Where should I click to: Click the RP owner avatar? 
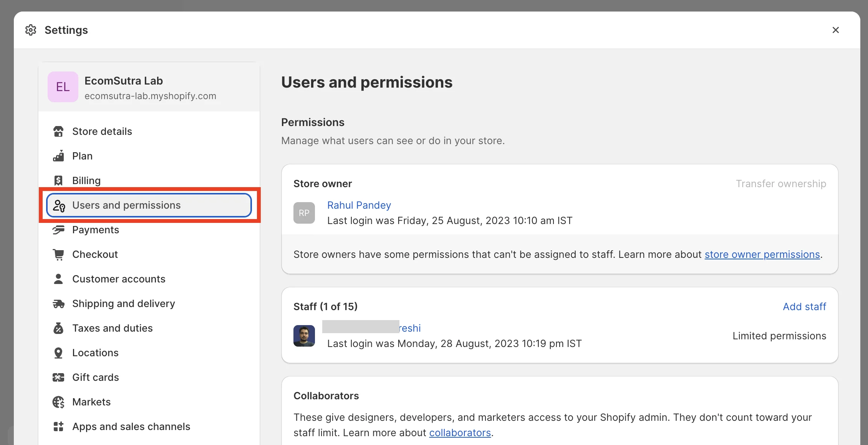pos(304,213)
